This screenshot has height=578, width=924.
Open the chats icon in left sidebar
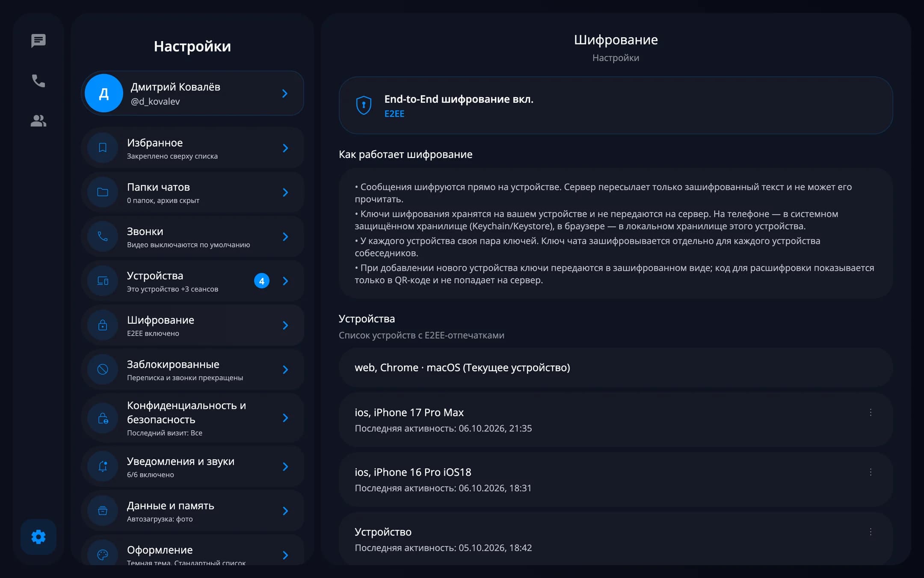[x=38, y=41]
